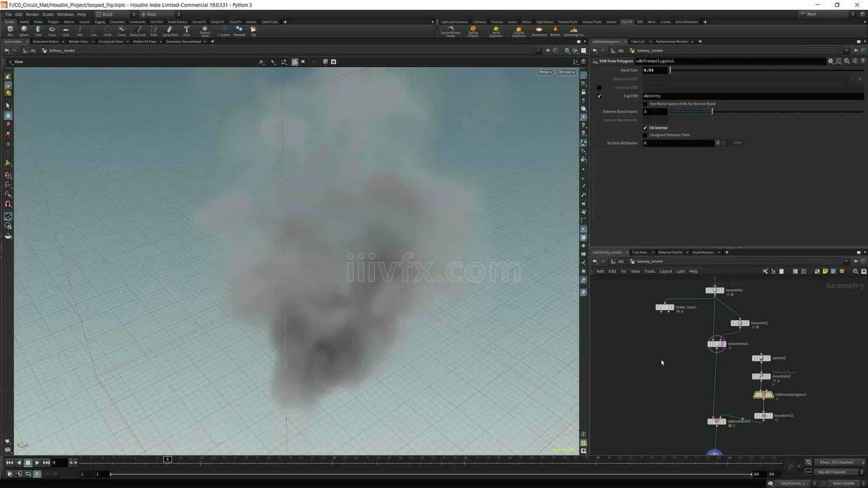This screenshot has width=868, height=488.
Task: Toggle Fill Interior checkbox
Action: 645,128
